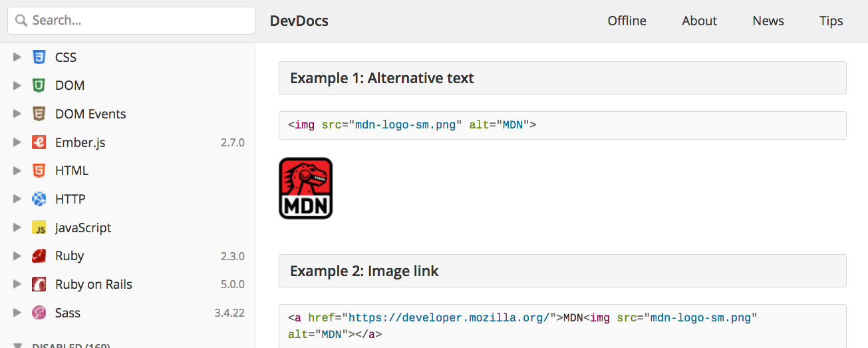Image resolution: width=868 pixels, height=348 pixels.
Task: Click the yellow JavaScript JS icon
Action: [x=39, y=228]
